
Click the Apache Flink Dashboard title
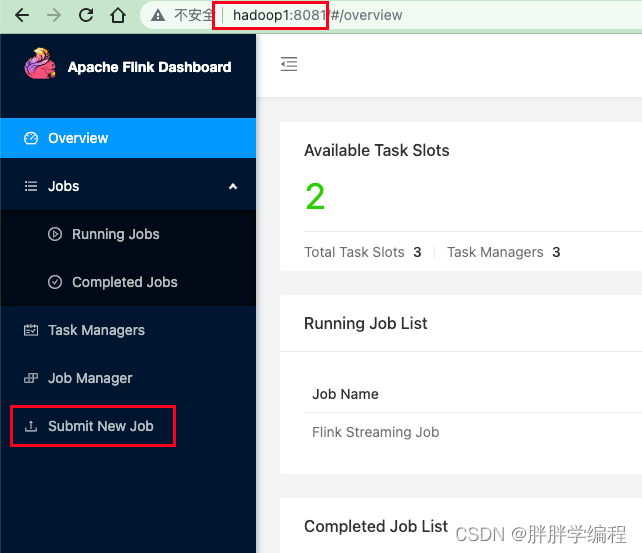coord(149,67)
